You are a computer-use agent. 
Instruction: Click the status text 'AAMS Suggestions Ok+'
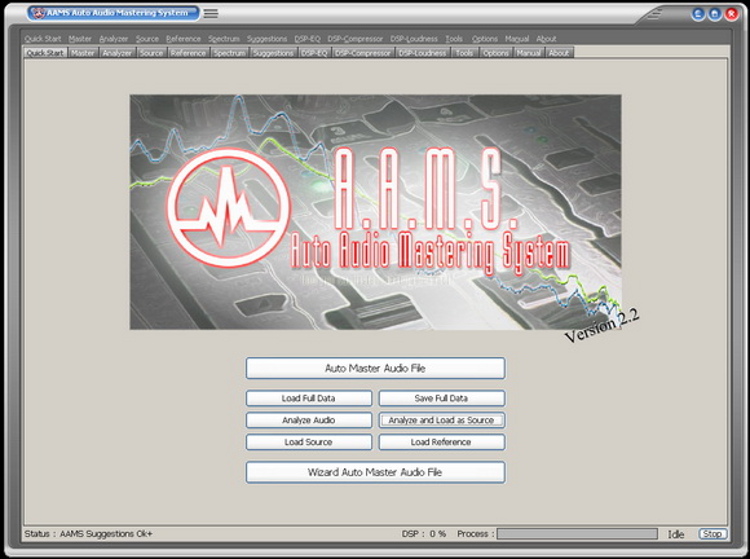tap(106, 534)
